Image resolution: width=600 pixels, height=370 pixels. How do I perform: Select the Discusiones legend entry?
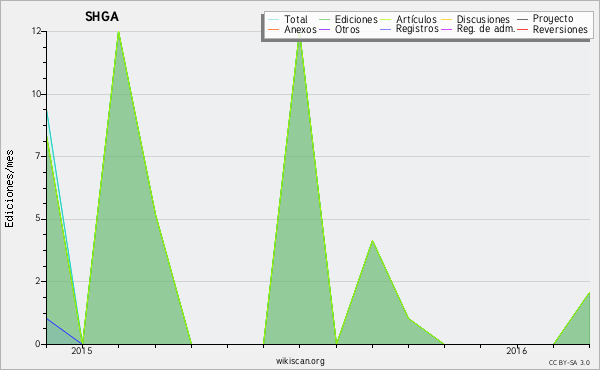[483, 19]
